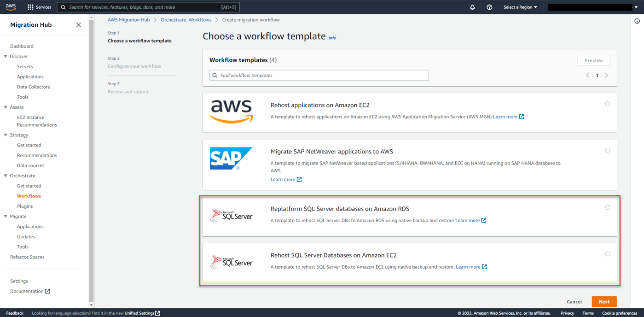Open Orchestrate: Workflows breadcrumb link
Screen dimensions: 644x317
186,20
